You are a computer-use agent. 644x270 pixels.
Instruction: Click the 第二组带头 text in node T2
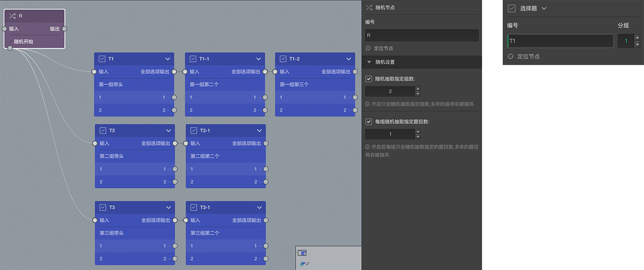[112, 156]
